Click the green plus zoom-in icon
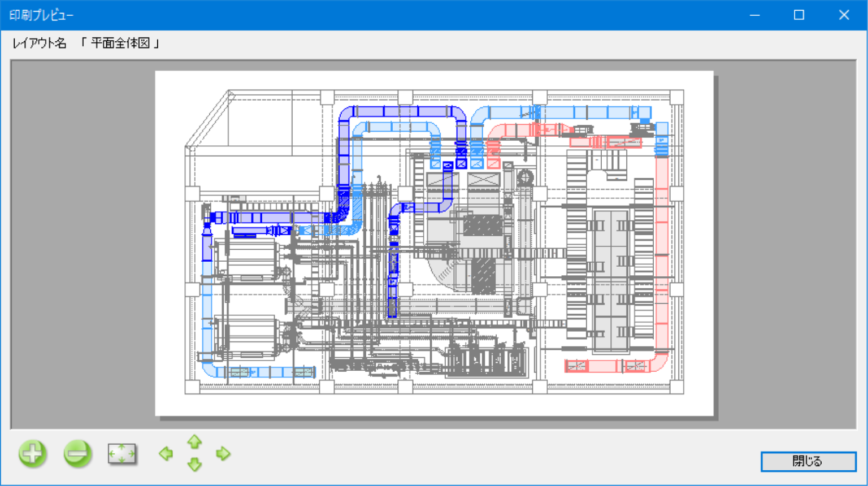This screenshot has height=486, width=868. [32, 454]
